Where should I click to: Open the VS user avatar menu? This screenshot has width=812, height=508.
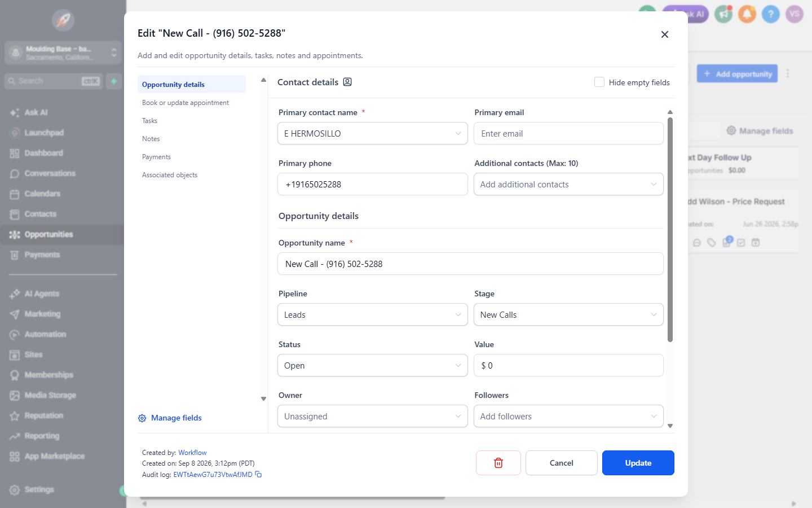[795, 14]
